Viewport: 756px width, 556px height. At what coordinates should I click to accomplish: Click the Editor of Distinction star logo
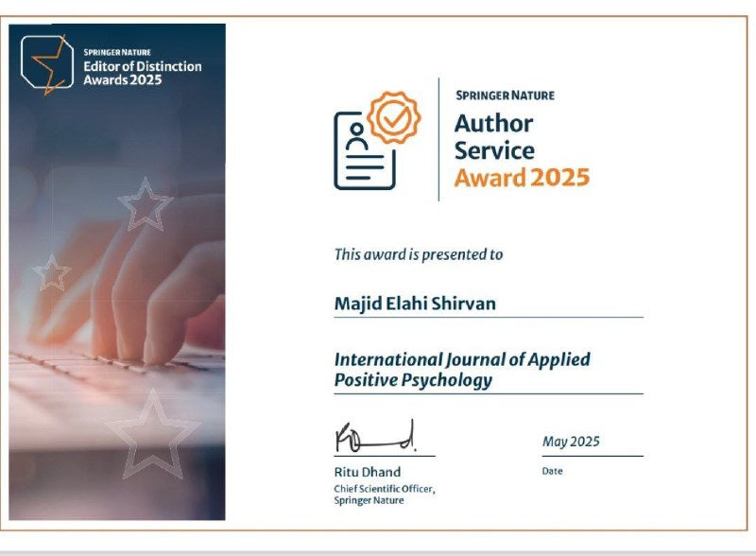coord(47,64)
